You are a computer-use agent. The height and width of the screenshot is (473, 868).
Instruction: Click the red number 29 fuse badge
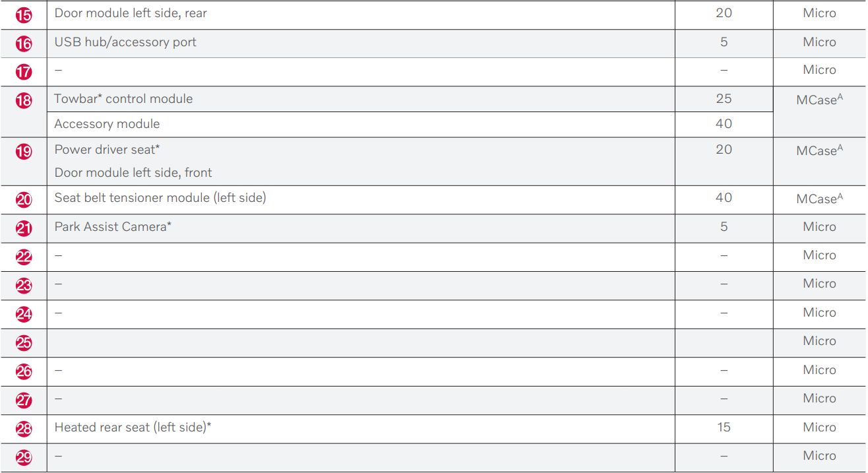[24, 457]
